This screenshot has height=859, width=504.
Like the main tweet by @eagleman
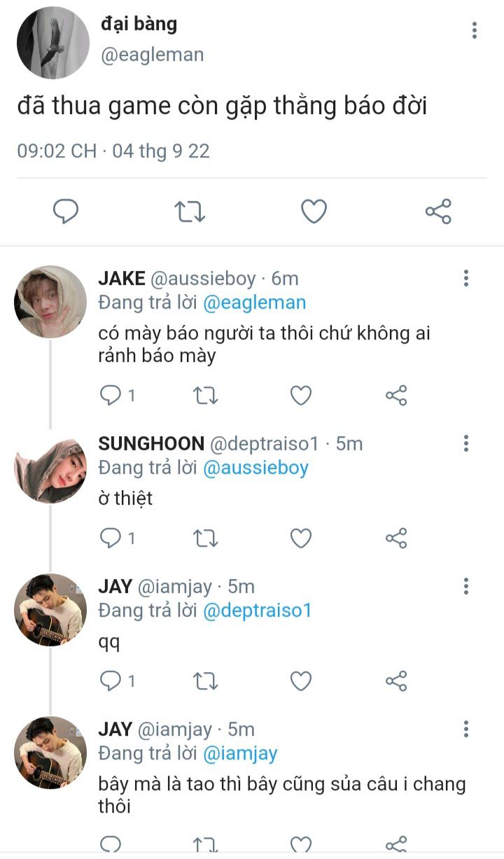coord(314,211)
